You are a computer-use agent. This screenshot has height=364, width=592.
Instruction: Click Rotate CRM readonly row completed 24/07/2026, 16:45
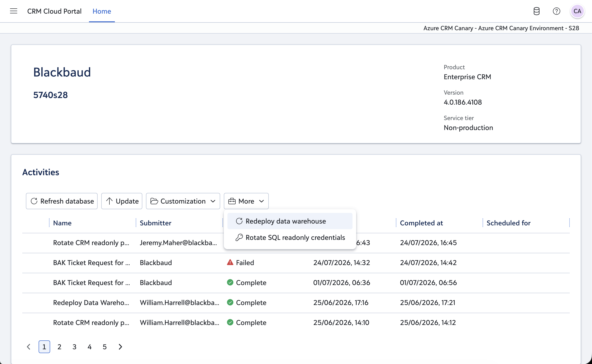click(296, 243)
